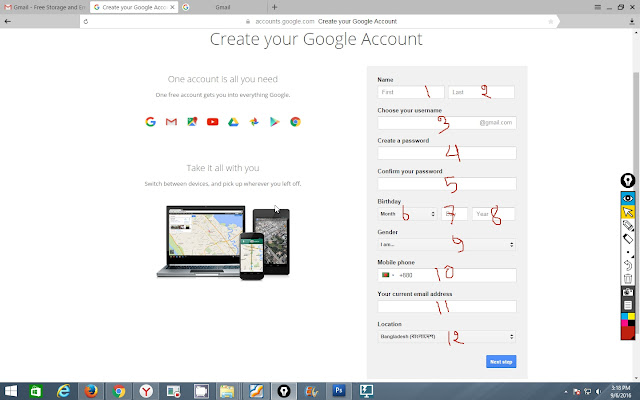Click the Next step button
The height and width of the screenshot is (400, 640).
click(x=501, y=362)
